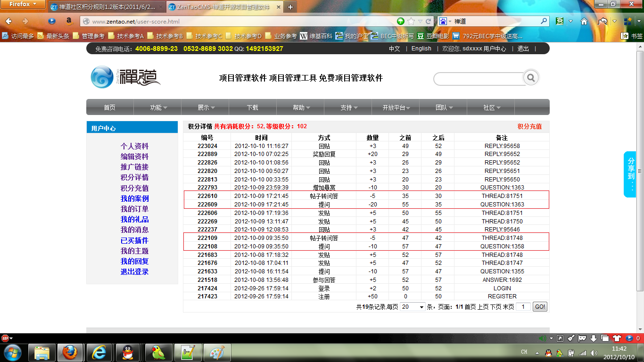The image size is (644, 362).
Task: Click the 积分充值 link at the top right
Action: coord(529,126)
